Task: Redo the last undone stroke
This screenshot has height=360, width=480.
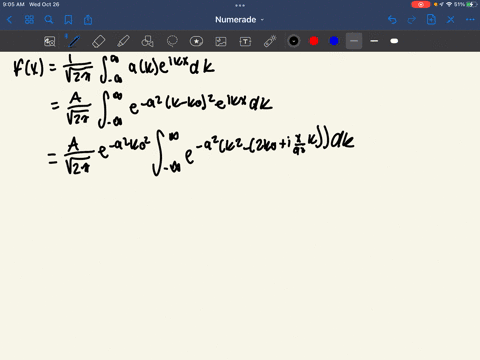Action: [x=412, y=20]
